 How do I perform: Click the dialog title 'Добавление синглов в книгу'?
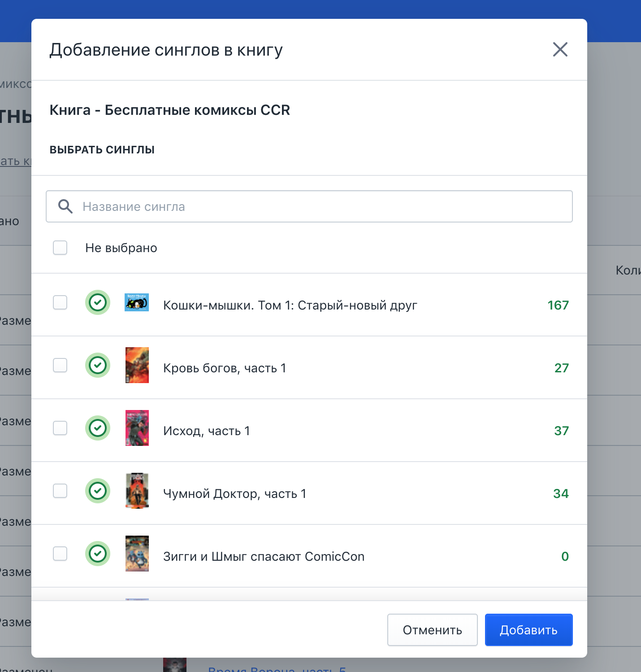pyautogui.click(x=166, y=50)
